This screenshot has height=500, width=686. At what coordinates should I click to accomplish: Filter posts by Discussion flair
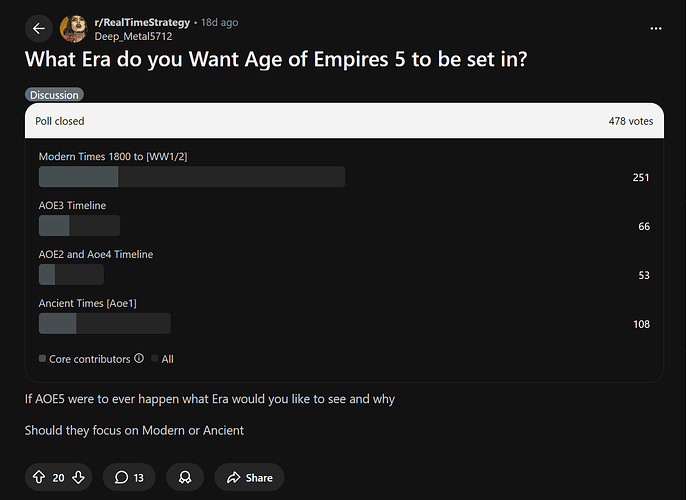[54, 95]
